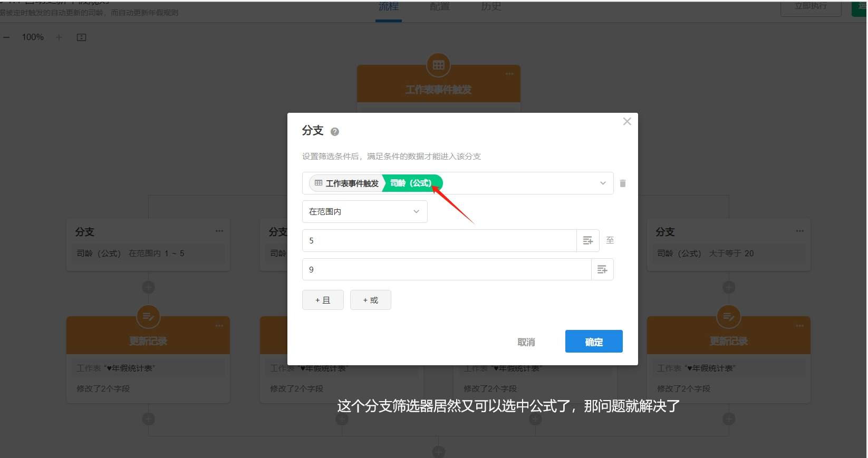Zoom out the canvas with minus icon
868x458 pixels.
6,37
